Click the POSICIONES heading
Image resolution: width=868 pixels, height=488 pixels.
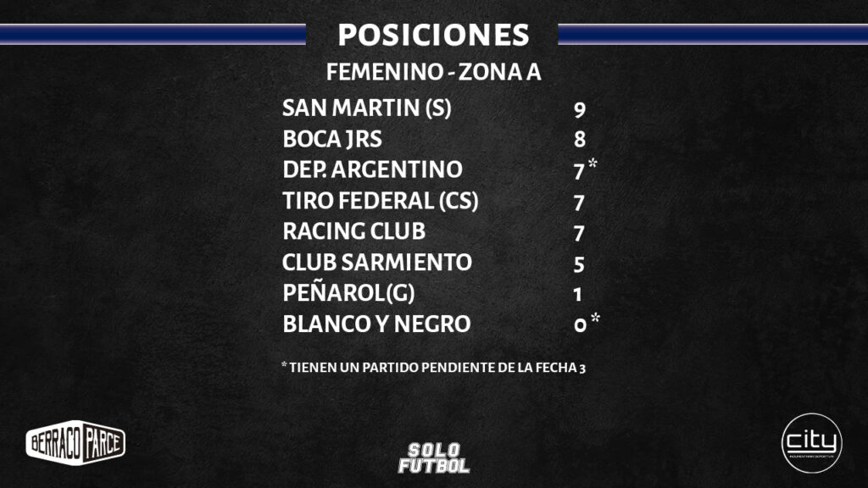tap(433, 36)
